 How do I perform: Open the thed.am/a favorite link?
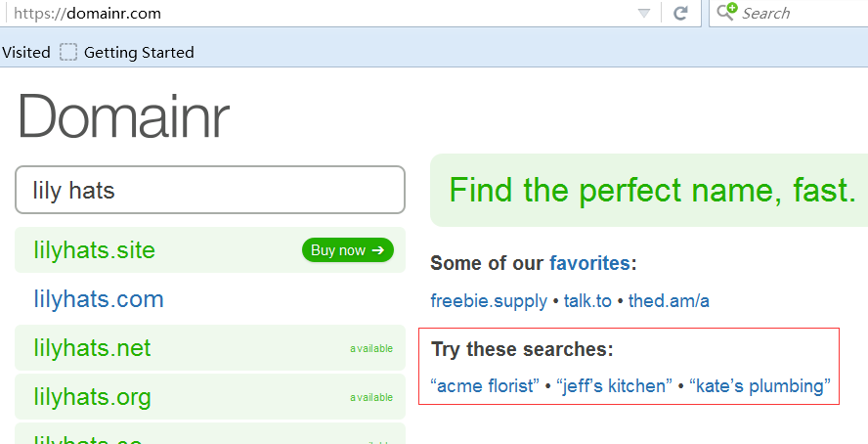tap(669, 301)
